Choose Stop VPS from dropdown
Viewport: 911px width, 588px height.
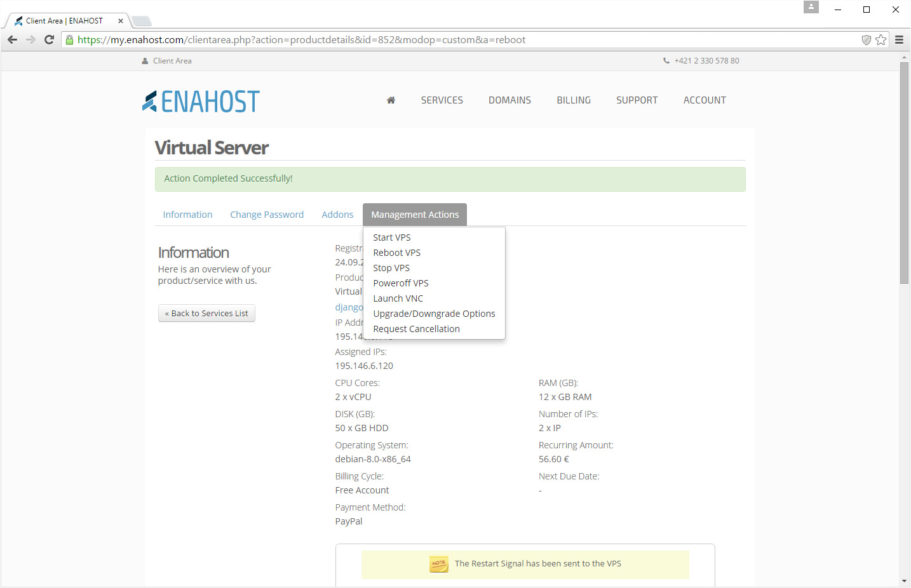pyautogui.click(x=391, y=268)
